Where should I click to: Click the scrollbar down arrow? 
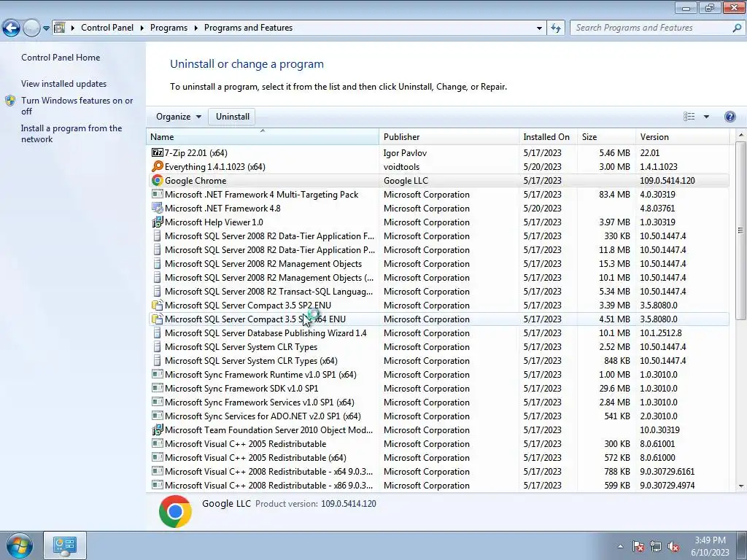pyautogui.click(x=741, y=486)
